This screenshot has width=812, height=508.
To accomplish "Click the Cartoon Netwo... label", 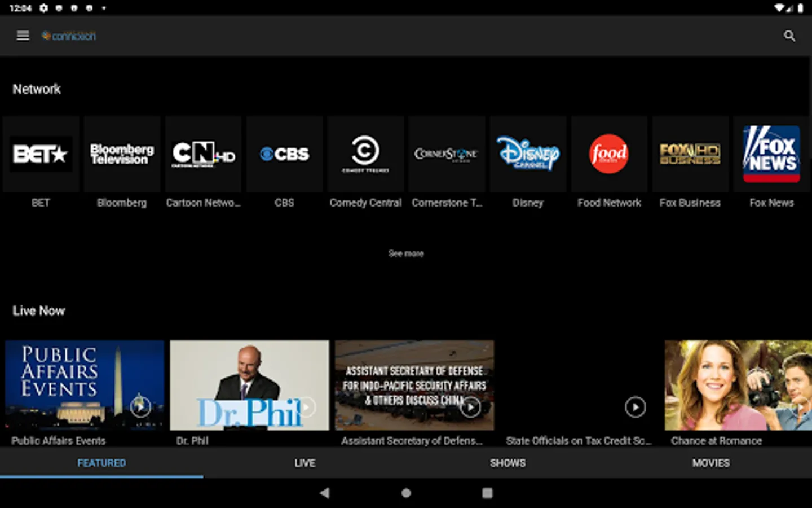I will pos(203,203).
